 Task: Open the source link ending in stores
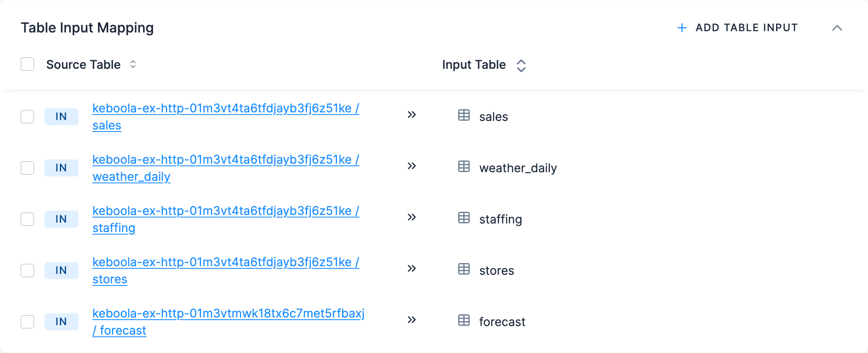point(226,271)
